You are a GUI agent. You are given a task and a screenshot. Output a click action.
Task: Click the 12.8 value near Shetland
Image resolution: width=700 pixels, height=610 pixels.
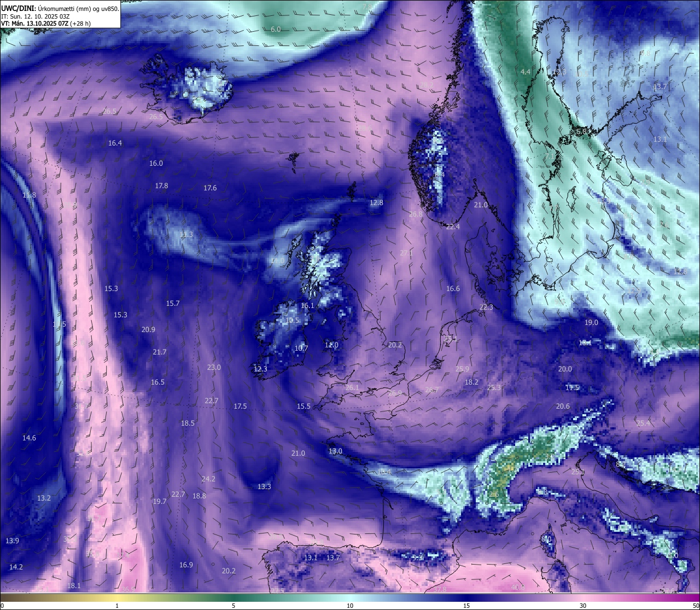pos(376,202)
